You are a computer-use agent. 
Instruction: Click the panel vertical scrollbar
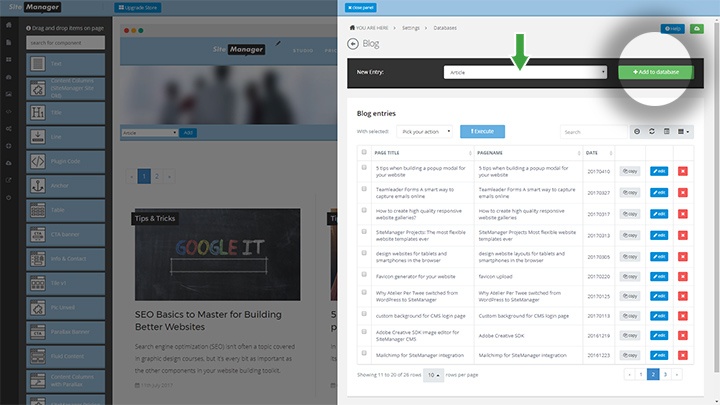pyautogui.click(x=716, y=197)
